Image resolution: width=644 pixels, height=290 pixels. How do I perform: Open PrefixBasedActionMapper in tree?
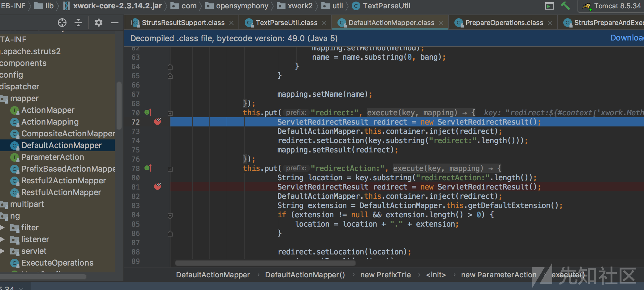tap(68, 169)
